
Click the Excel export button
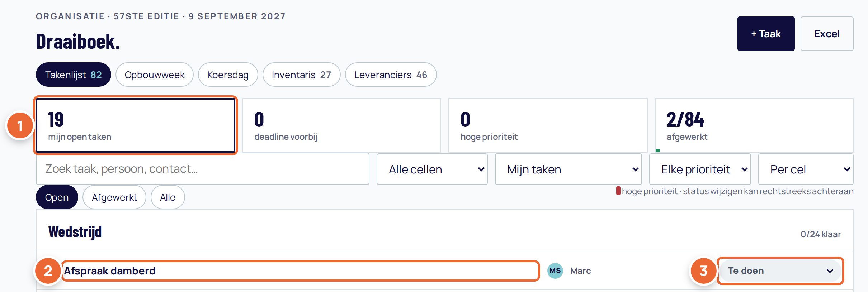[827, 34]
